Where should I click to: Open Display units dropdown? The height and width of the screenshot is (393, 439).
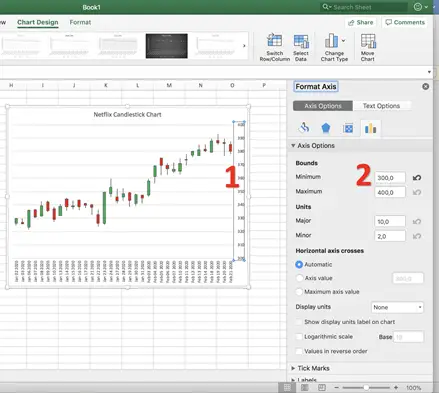[x=397, y=307]
